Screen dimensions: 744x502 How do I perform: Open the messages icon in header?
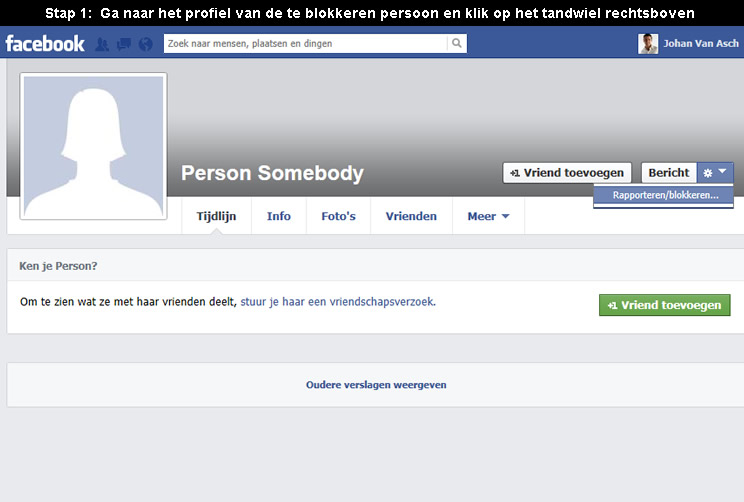click(x=124, y=44)
